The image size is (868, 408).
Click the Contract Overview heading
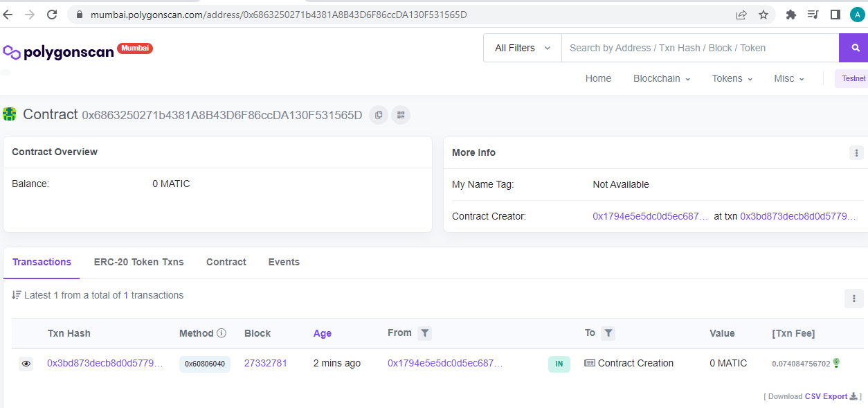(55, 152)
